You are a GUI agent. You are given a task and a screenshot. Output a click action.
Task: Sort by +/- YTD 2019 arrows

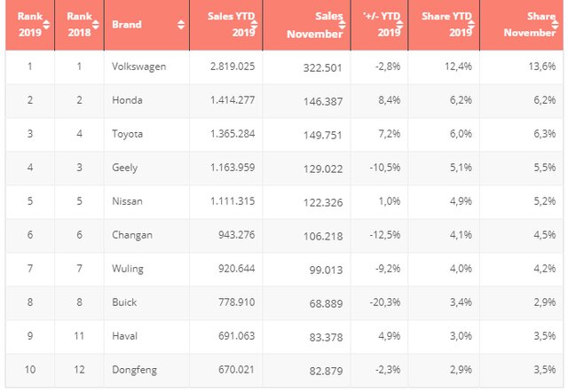point(399,25)
